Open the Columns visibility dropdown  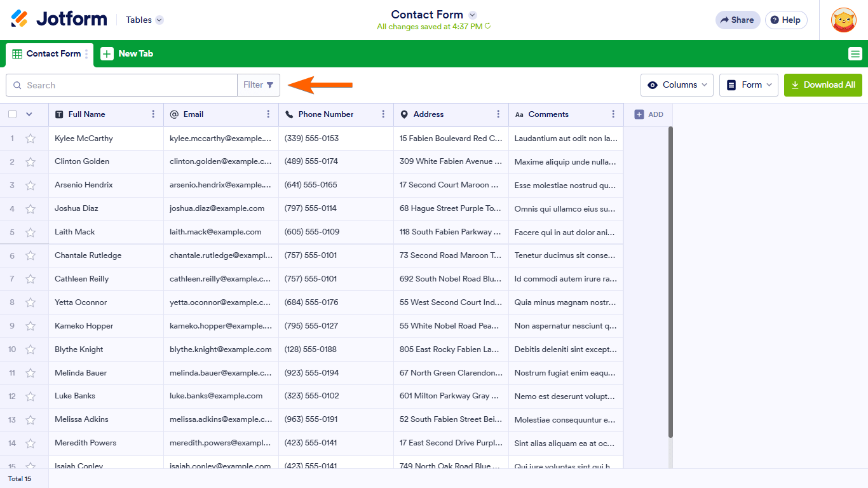[677, 85]
